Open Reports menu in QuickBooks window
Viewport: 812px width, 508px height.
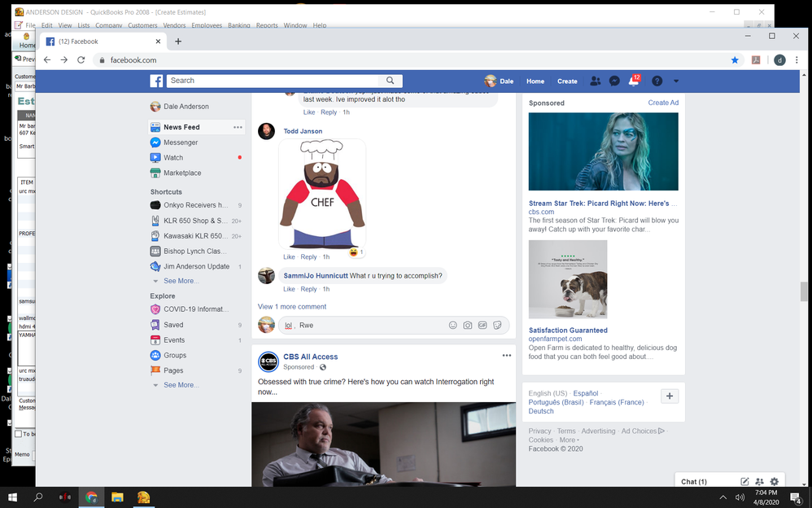point(267,25)
